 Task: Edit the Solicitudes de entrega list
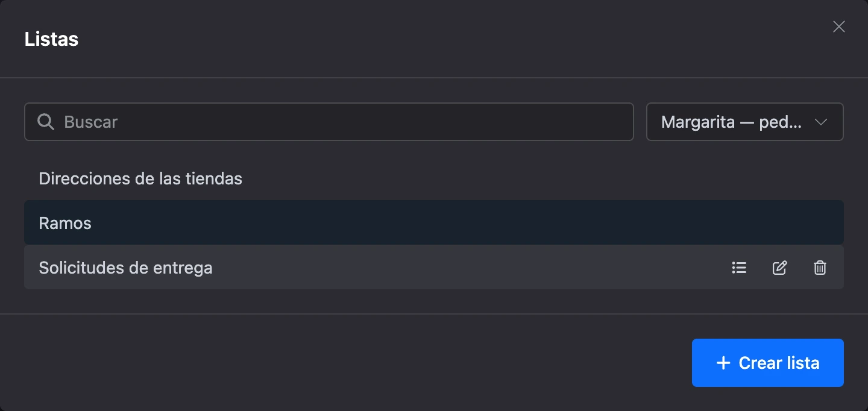(x=779, y=268)
